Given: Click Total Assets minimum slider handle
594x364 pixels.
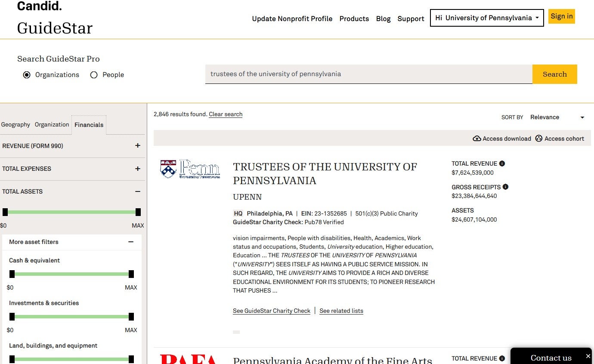Looking at the screenshot, I should coord(5,212).
